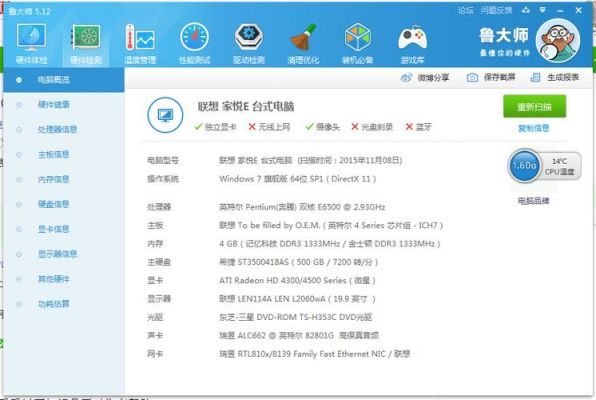Open 装机必备 essential software

point(357,43)
